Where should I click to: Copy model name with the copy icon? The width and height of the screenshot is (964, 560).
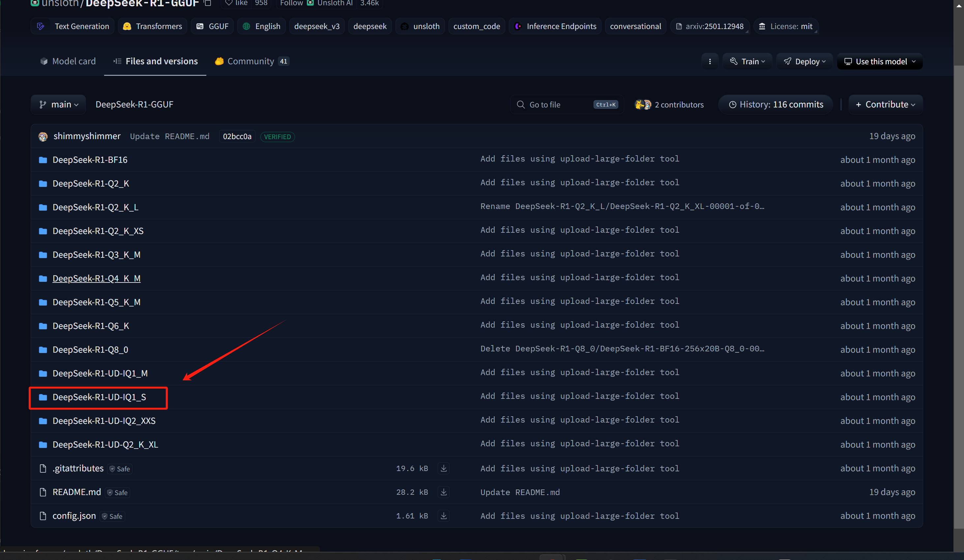[x=208, y=3]
